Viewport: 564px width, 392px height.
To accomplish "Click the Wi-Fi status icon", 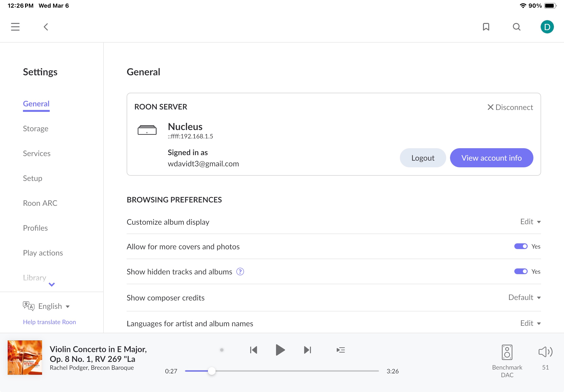I will point(523,6).
